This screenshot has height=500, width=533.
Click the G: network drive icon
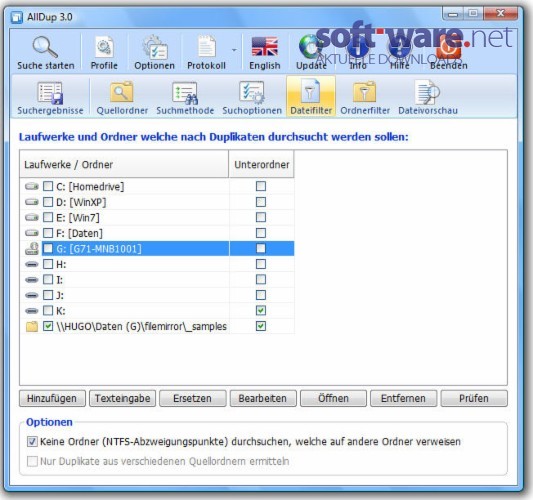pyautogui.click(x=32, y=248)
